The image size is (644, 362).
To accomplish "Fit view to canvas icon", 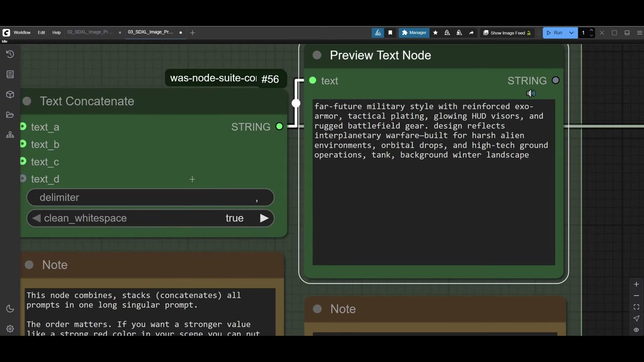I will tap(636, 307).
